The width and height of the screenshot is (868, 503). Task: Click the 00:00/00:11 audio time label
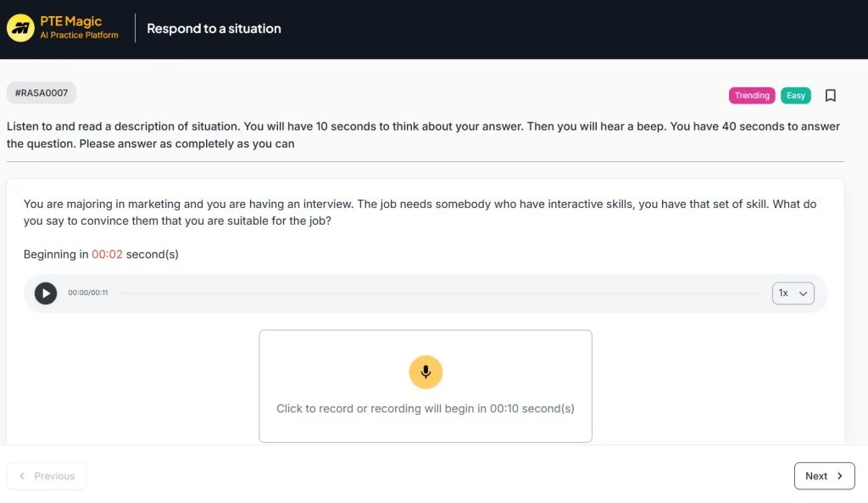88,293
